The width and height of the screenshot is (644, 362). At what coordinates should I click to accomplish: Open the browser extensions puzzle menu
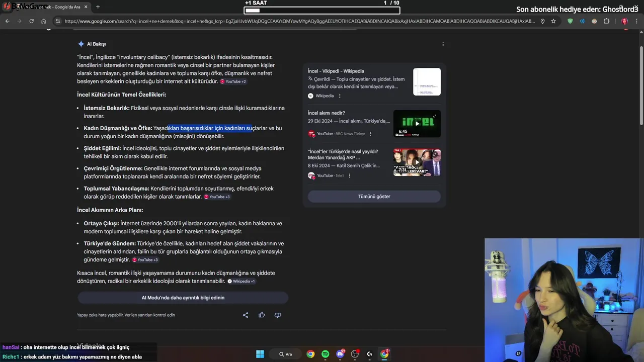tap(606, 21)
